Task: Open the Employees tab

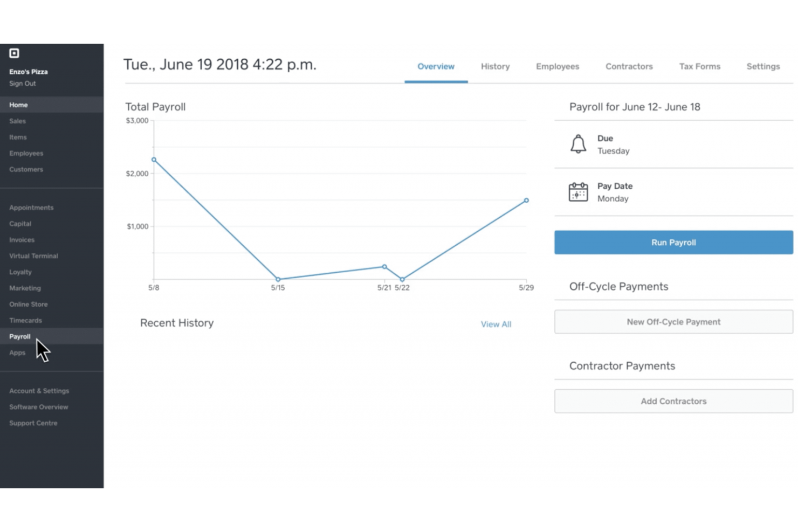Action: (558, 66)
